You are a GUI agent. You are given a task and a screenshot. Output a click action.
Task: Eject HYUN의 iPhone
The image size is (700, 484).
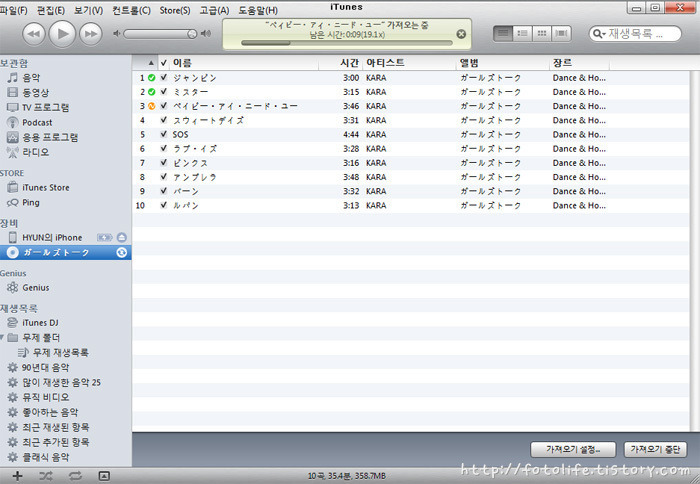point(122,238)
